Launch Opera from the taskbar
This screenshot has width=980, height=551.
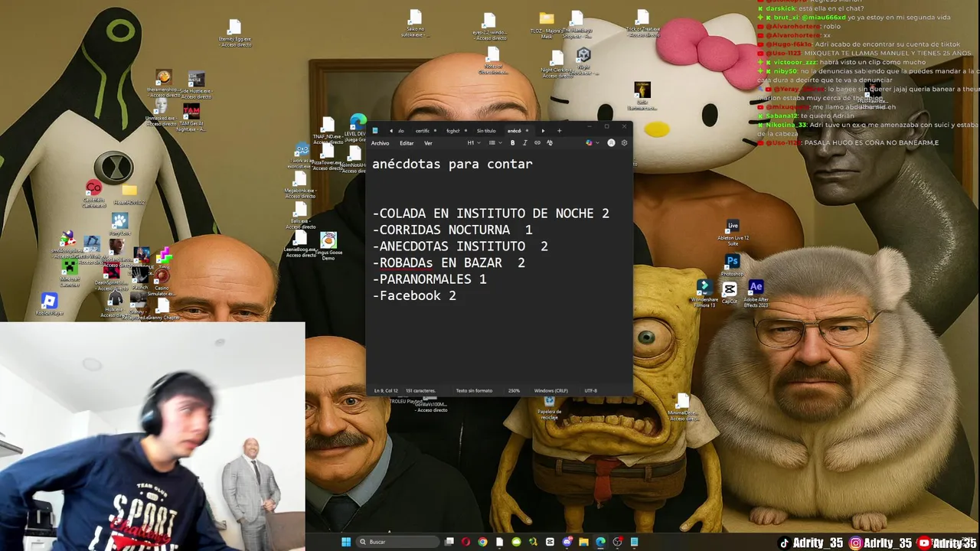pyautogui.click(x=465, y=542)
